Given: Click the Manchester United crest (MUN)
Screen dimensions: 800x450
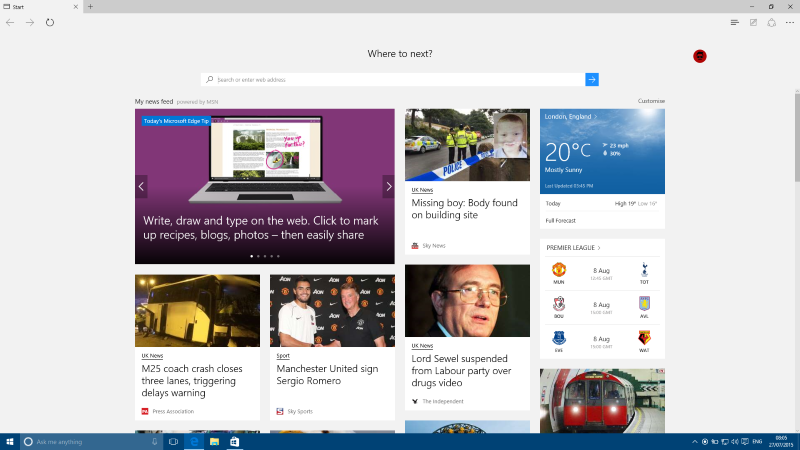Looking at the screenshot, I should (559, 269).
